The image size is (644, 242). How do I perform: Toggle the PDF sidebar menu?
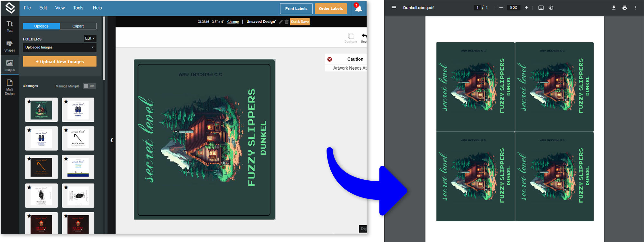[x=394, y=8]
